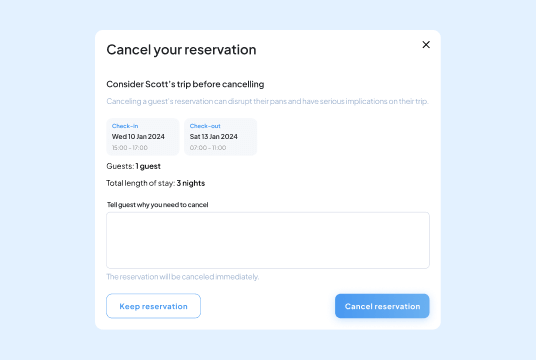The image size is (536, 360).
Task: Click the Cancel your reservation title
Action: pyautogui.click(x=181, y=50)
